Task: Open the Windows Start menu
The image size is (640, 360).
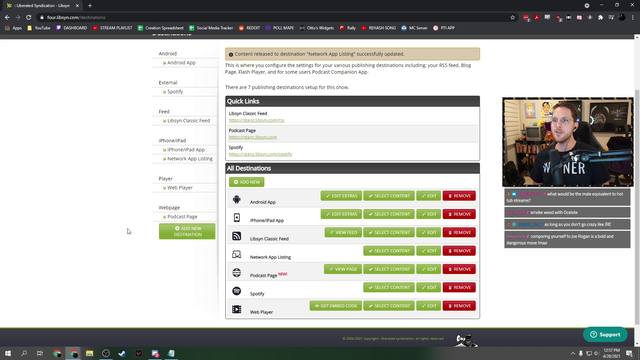Action: pos(8,353)
